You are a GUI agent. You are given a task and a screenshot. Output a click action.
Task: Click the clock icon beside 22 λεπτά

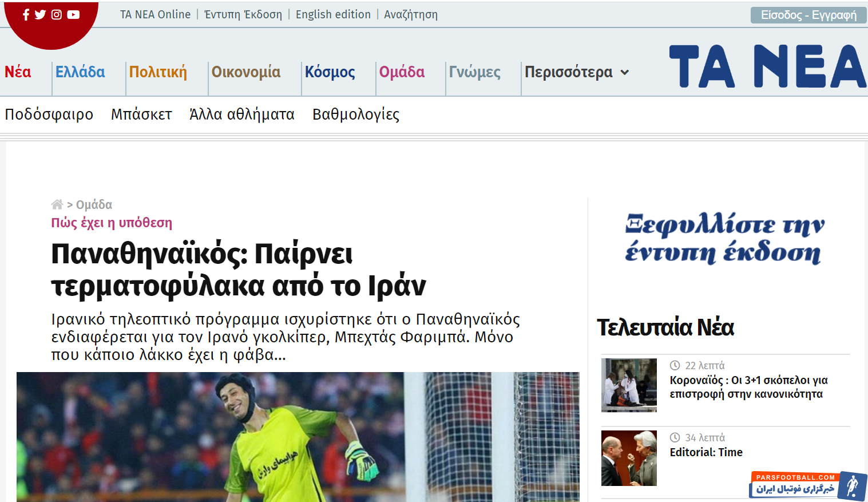675,365
